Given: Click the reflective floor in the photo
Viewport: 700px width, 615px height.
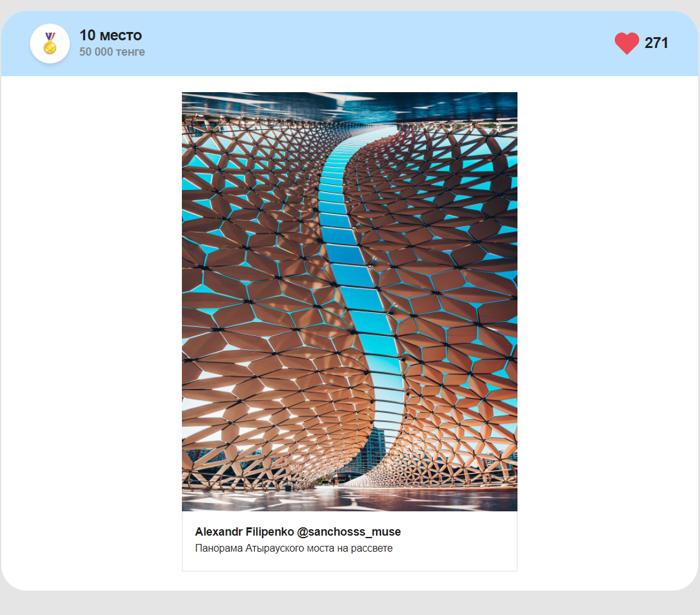Looking at the screenshot, I should (350, 500).
